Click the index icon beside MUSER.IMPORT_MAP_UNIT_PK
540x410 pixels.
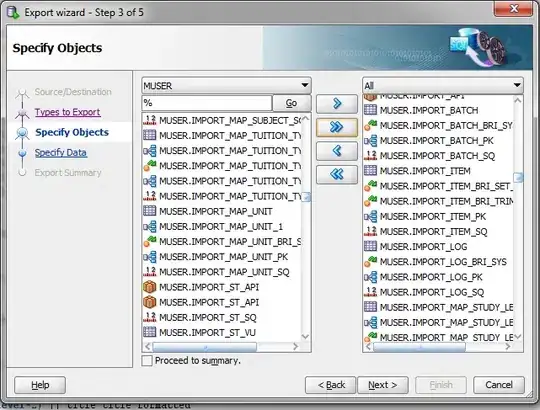[149, 256]
